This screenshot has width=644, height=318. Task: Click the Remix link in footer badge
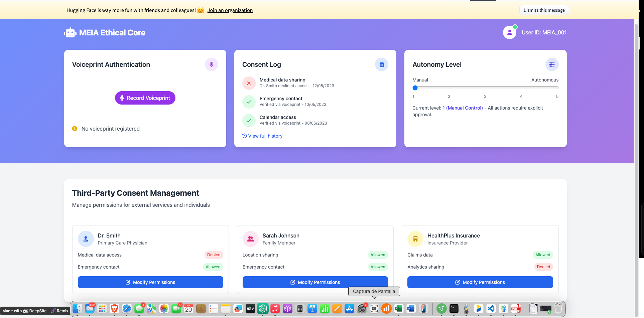click(x=62, y=311)
